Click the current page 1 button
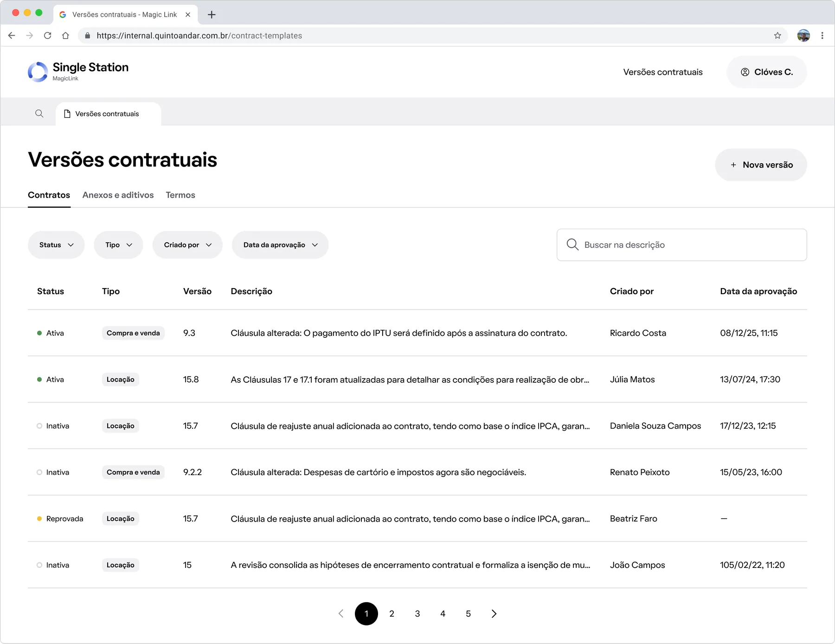The image size is (835, 644). pyautogui.click(x=366, y=614)
